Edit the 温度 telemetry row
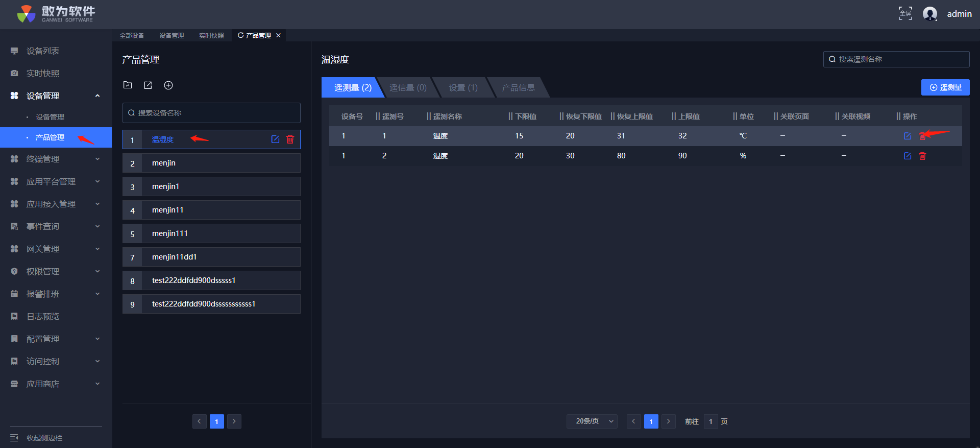This screenshot has width=980, height=448. pyautogui.click(x=908, y=136)
